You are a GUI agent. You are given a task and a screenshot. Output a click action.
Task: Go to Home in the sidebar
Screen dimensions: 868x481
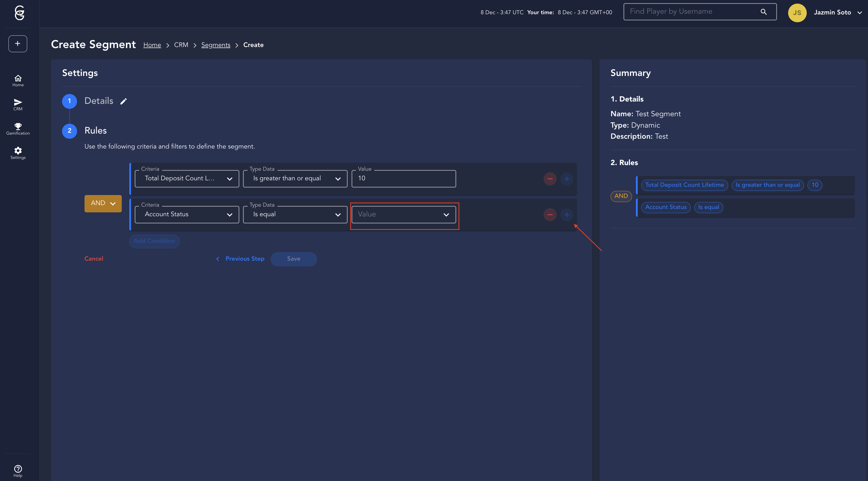click(18, 81)
